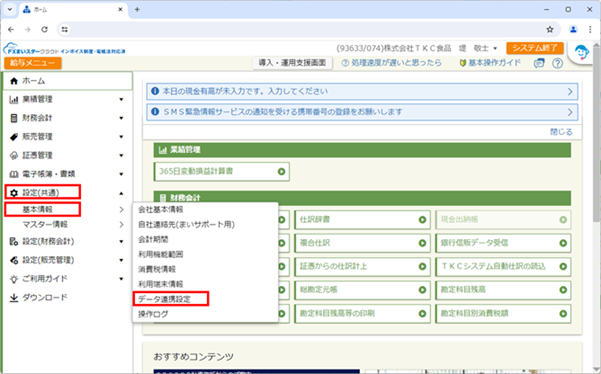Expand the 電子帳簿・書類 sidebar arrow
This screenshot has width=601, height=374.
click(x=121, y=174)
